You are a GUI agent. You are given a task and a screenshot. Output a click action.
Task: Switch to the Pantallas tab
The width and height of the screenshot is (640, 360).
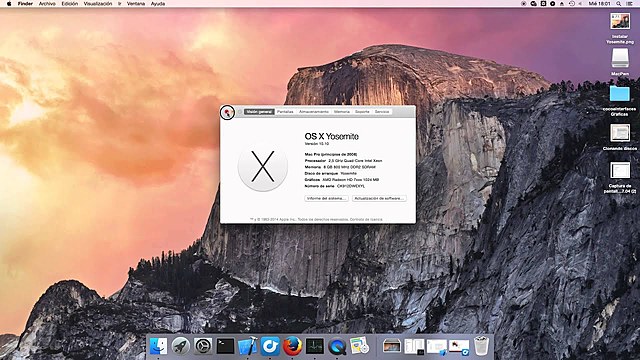[285, 111]
